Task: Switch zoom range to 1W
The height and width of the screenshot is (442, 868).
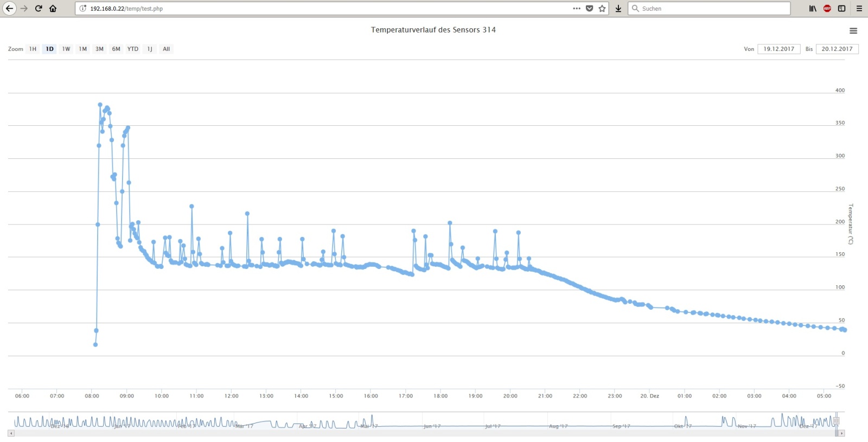Action: click(x=66, y=49)
